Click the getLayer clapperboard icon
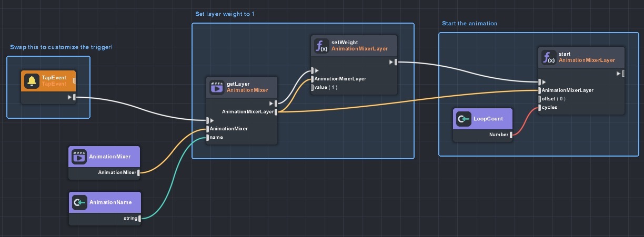Viewport: 644px width, 237px height. pos(216,87)
